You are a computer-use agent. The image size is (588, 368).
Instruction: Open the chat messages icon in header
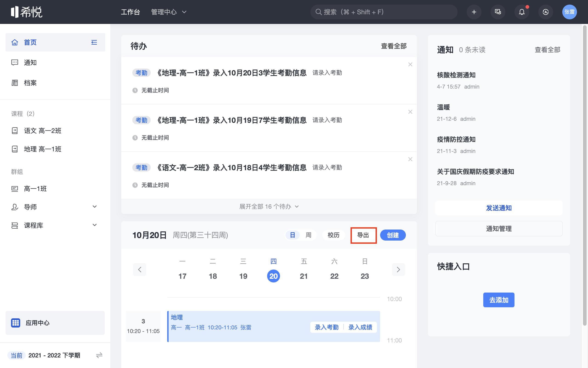coord(498,12)
